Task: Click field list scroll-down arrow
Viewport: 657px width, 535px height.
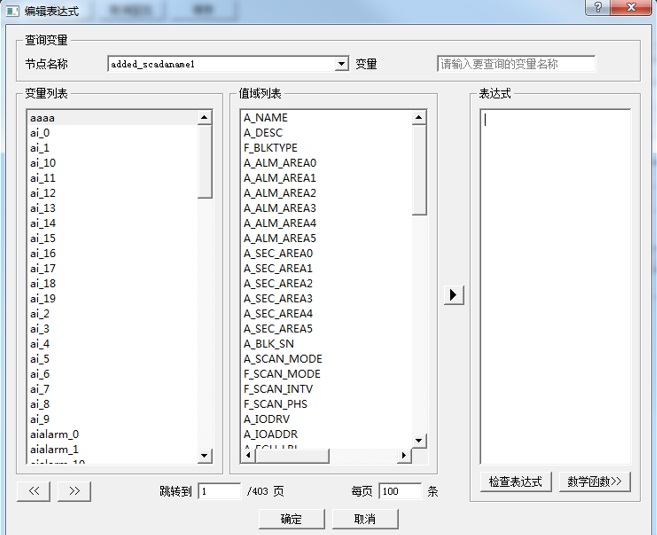Action: [x=419, y=441]
